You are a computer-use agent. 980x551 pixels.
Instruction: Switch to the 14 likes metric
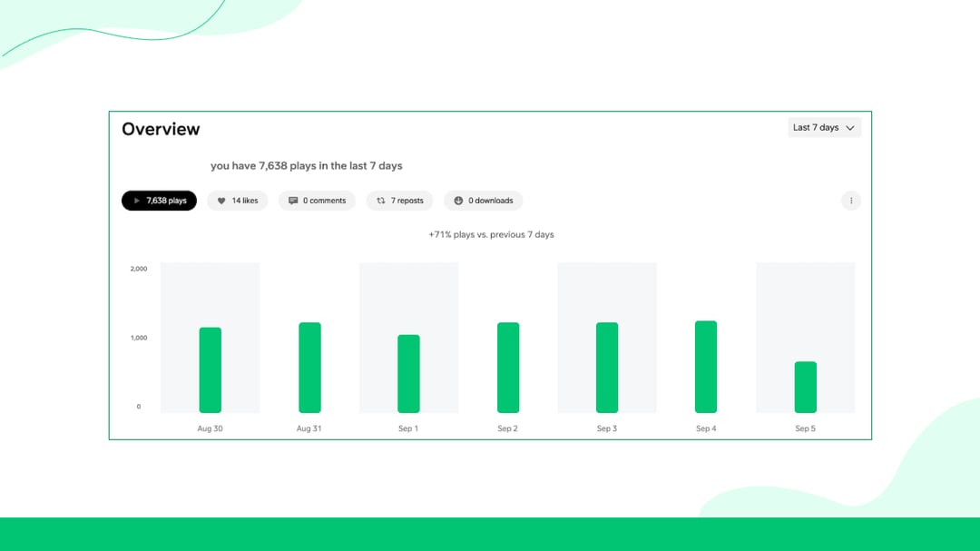[238, 201]
